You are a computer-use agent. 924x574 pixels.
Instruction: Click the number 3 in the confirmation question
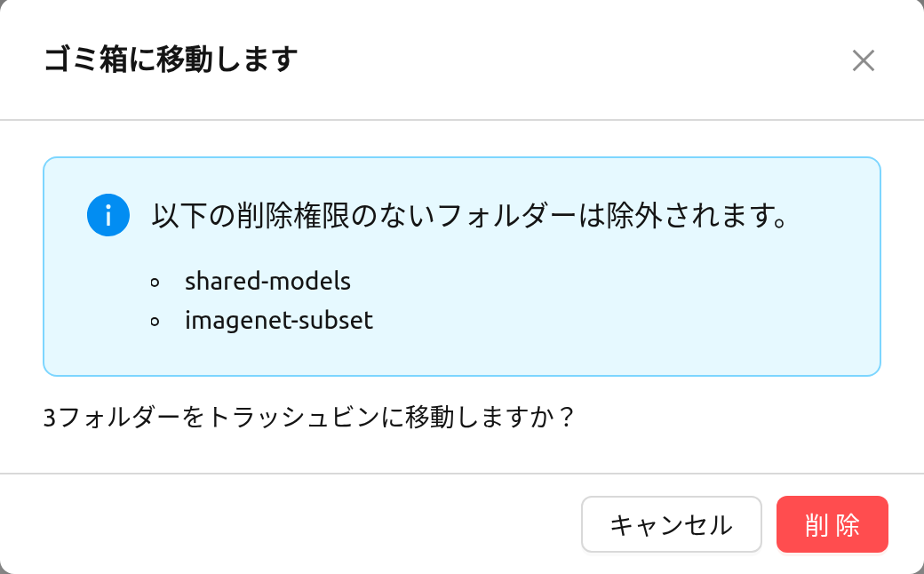click(50, 418)
